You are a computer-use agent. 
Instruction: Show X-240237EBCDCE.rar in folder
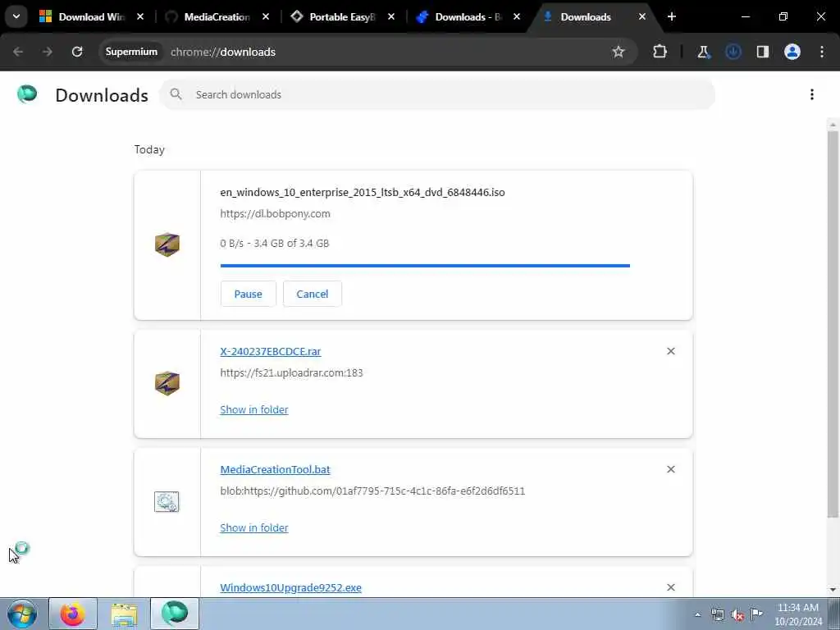click(x=254, y=410)
